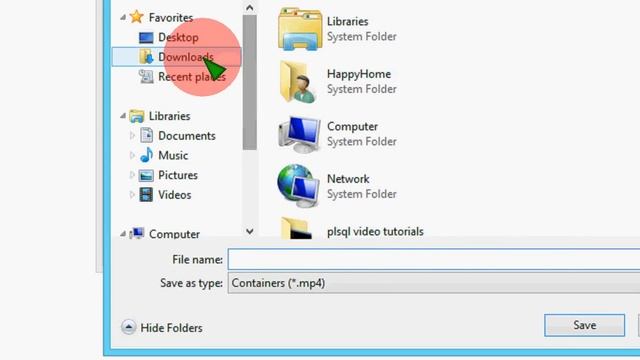Select Recent places in Favorites
This screenshot has height=360, width=640.
tap(192, 77)
